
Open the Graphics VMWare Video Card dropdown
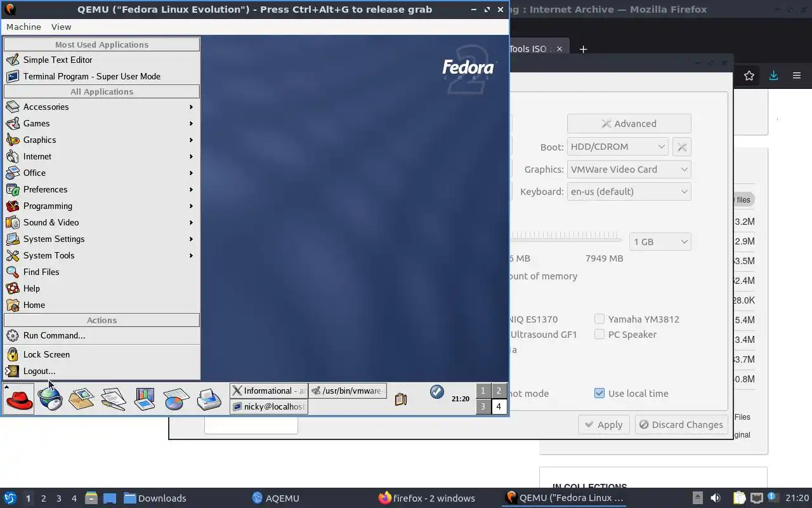tap(629, 170)
